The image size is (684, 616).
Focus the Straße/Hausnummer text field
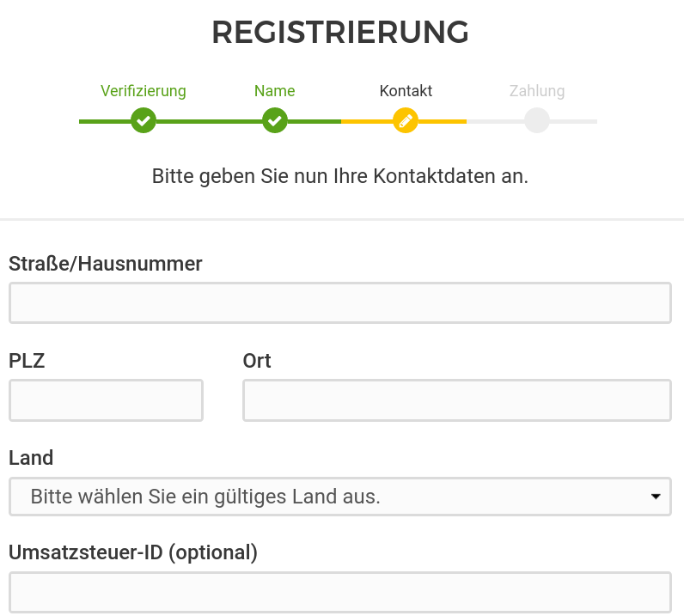[339, 302]
